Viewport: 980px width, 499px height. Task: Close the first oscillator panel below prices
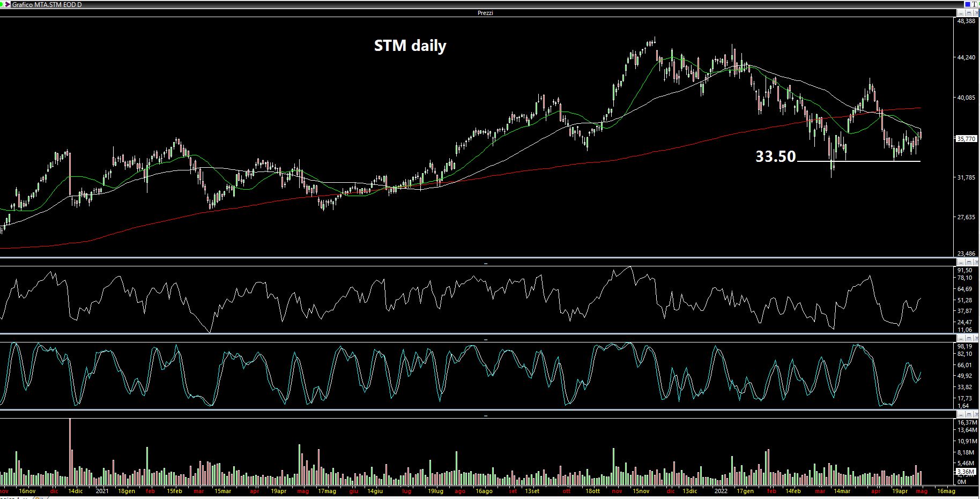(x=976, y=262)
